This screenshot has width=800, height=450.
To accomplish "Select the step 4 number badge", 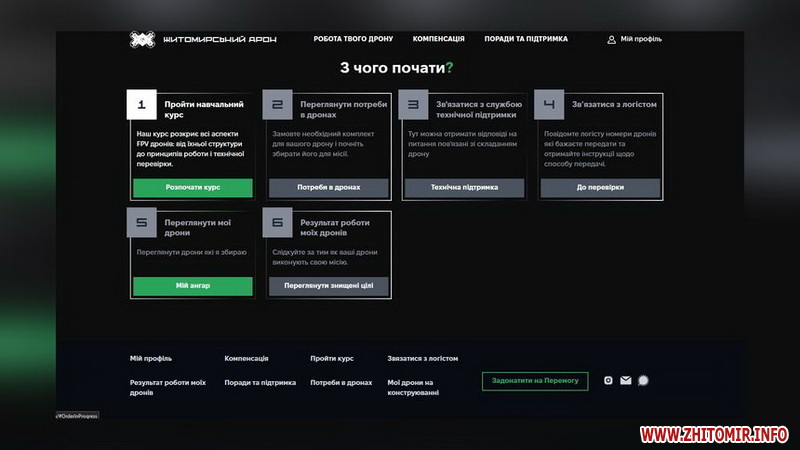I will [549, 105].
